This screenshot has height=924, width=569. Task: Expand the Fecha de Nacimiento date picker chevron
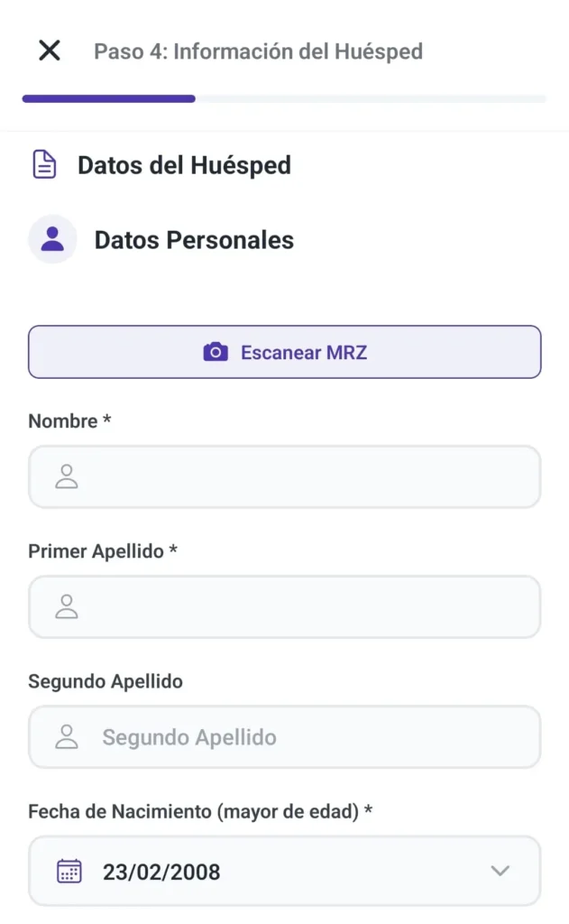[x=500, y=871]
